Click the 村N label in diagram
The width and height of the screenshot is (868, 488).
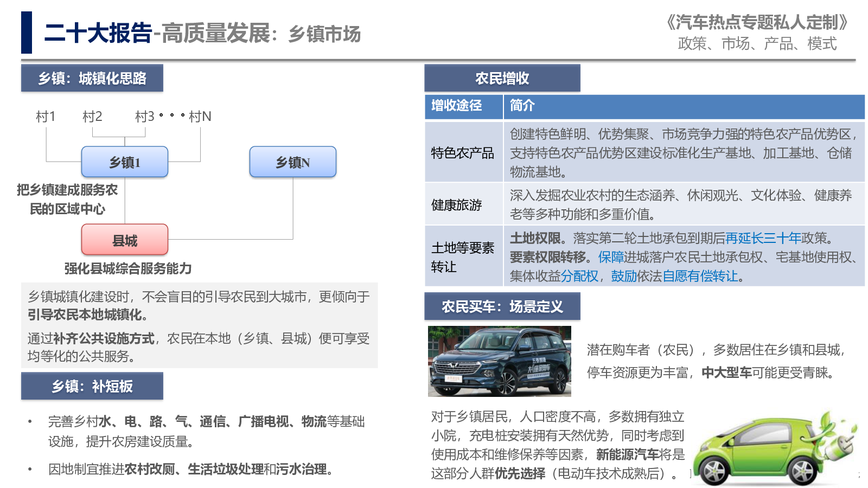pos(200,117)
